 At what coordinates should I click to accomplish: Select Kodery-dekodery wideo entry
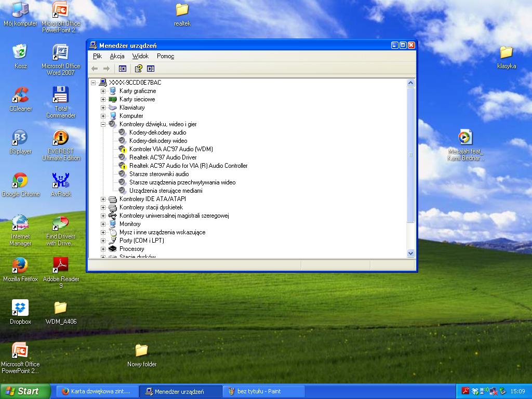[x=158, y=141]
